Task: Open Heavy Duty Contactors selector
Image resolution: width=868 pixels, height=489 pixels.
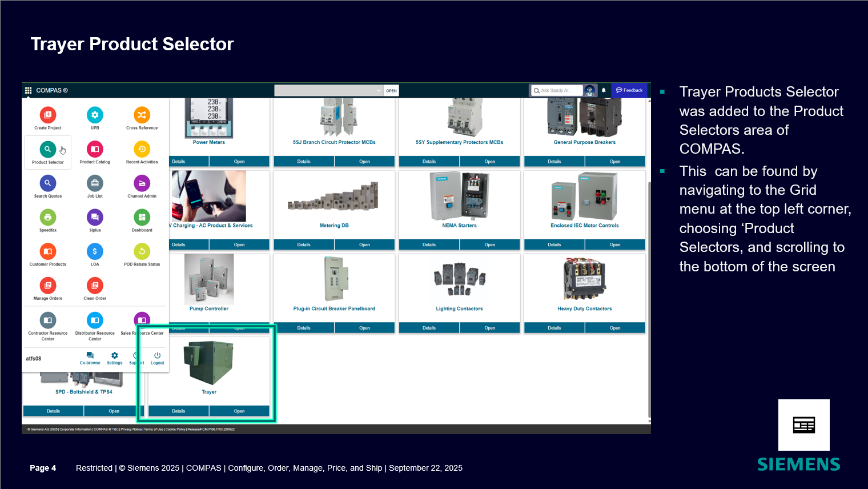Action: click(x=615, y=328)
